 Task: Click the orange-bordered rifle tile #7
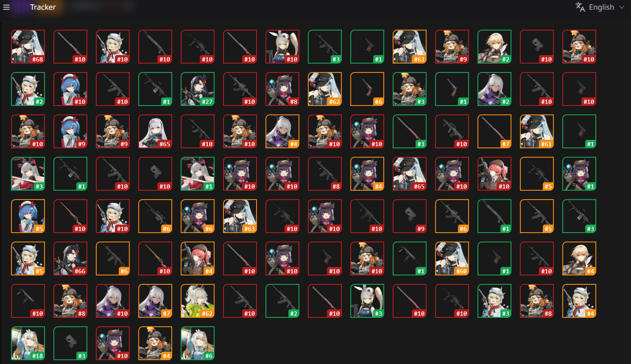494,131
